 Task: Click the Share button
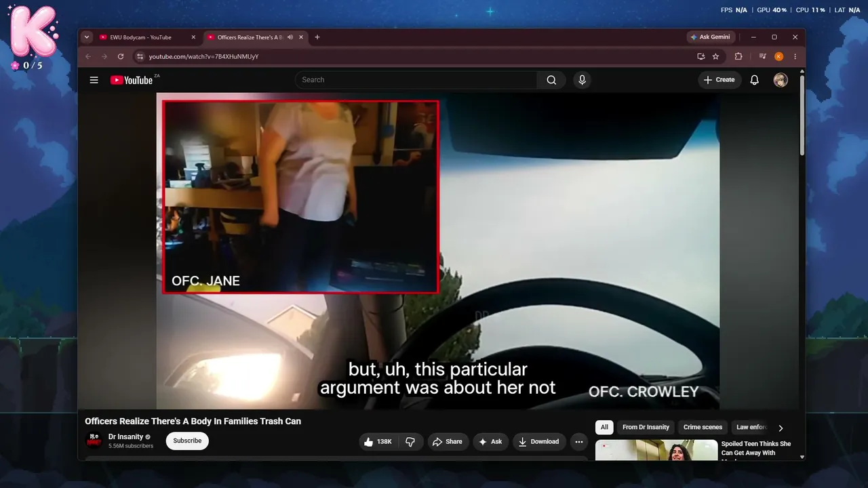(x=448, y=441)
